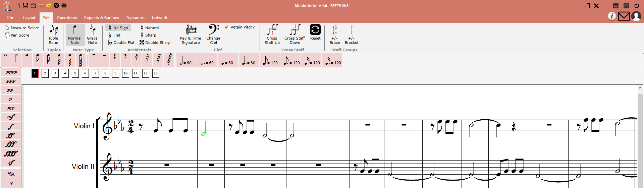
Task: Select the half note duration in the note palette
Action: 16,60
